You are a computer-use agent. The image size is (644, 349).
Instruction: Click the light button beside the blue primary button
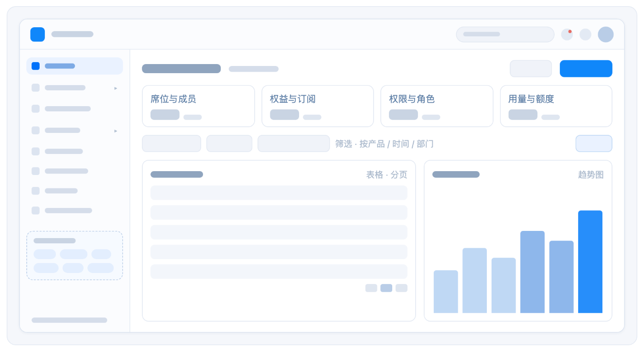point(531,68)
